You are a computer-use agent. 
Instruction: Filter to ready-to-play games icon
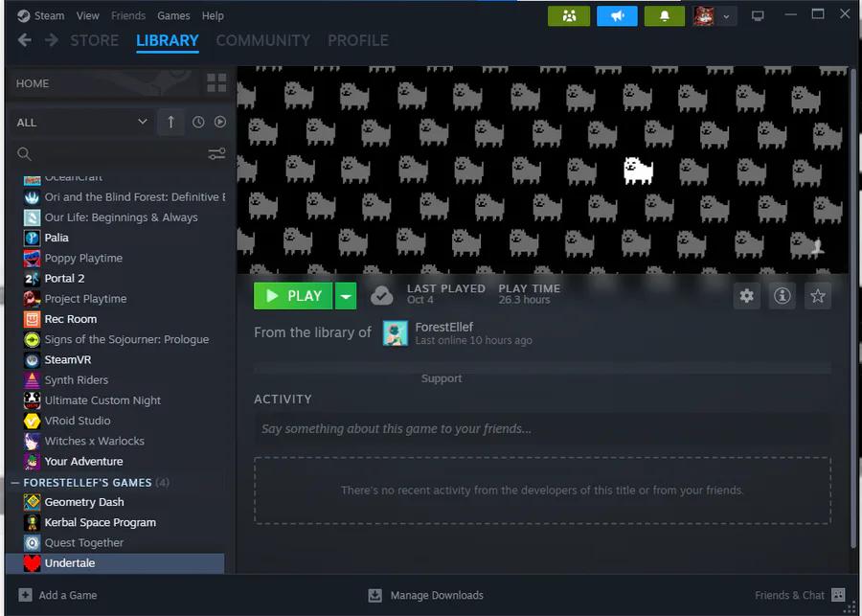220,122
